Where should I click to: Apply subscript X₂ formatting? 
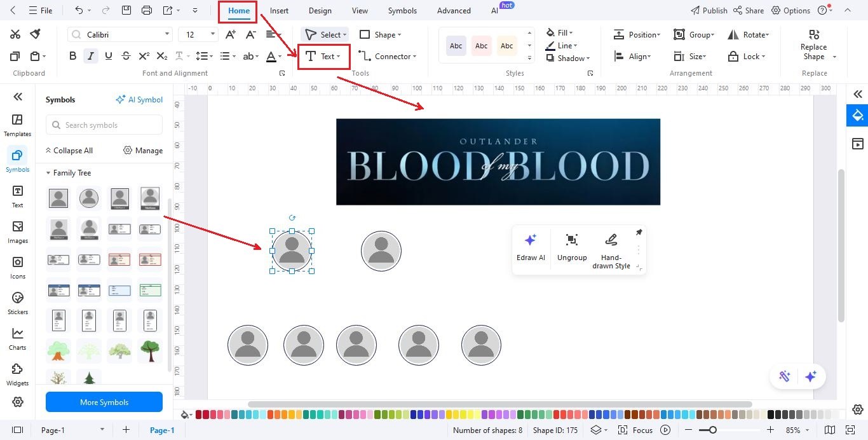coord(162,56)
